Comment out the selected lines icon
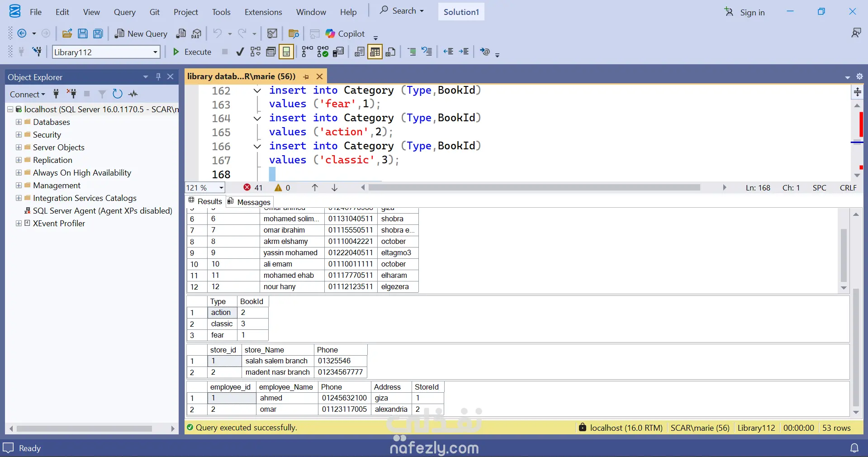 (412, 52)
